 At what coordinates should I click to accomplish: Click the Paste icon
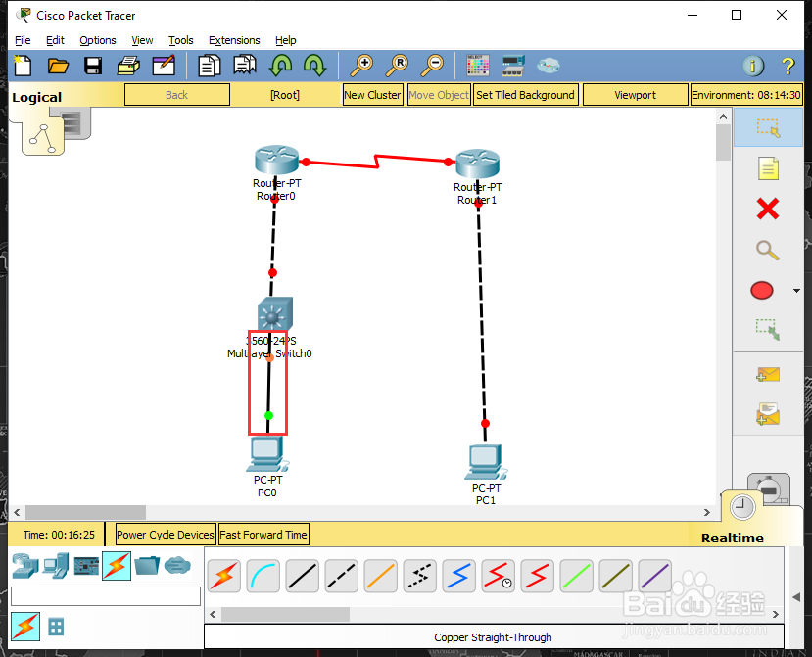tap(245, 66)
